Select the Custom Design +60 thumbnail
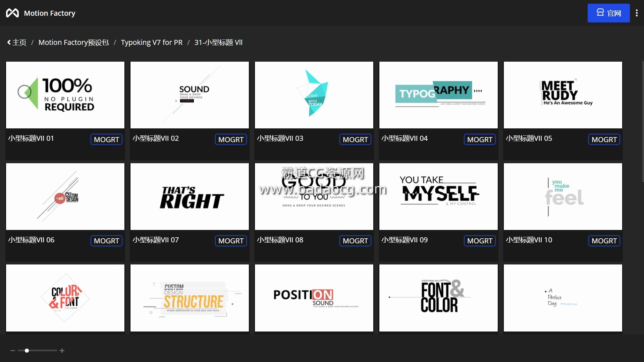The image size is (644, 362). point(65,196)
